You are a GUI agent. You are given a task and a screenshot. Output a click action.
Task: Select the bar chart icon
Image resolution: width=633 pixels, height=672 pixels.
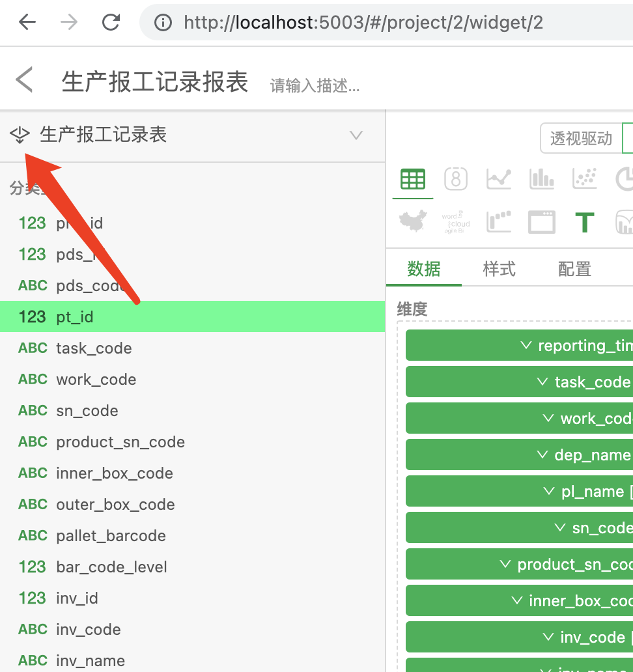541,178
